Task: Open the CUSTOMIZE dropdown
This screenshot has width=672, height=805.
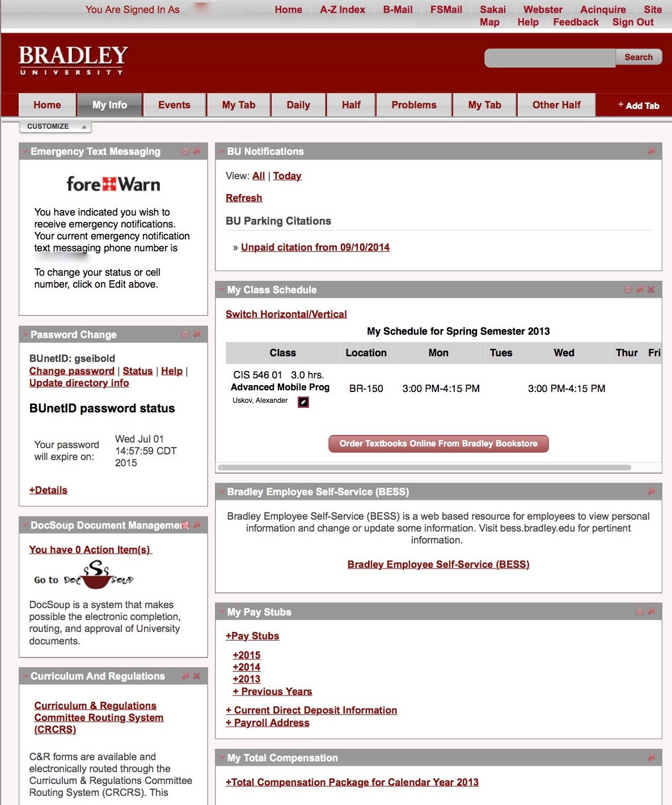Action: coord(56,127)
